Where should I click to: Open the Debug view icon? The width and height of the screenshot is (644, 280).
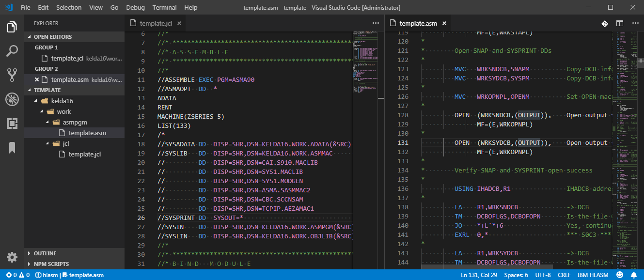point(12,99)
